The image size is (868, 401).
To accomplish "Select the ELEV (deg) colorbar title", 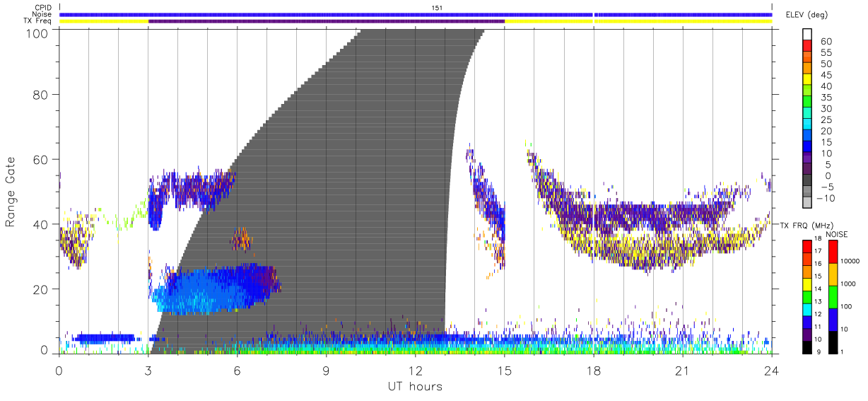I will pyautogui.click(x=807, y=15).
